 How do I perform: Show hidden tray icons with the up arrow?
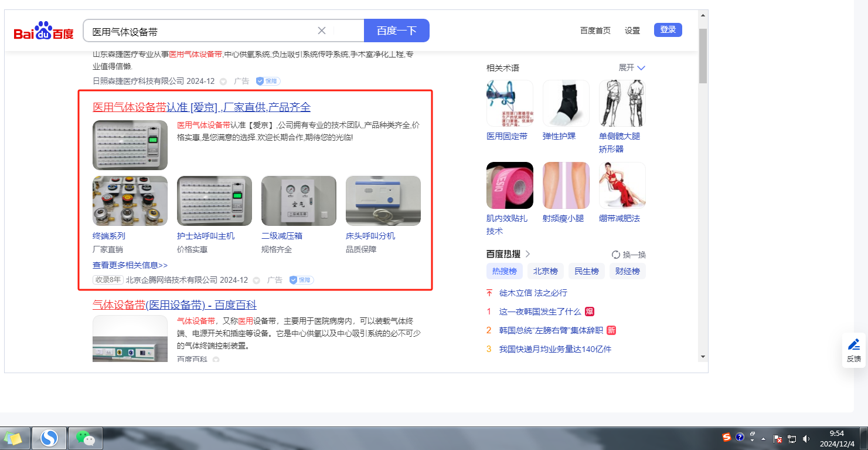[764, 439]
